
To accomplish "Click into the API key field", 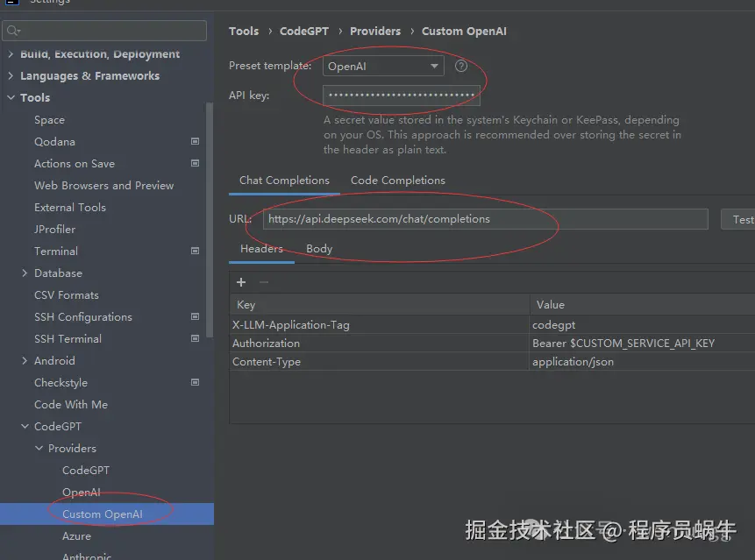I will 401,96.
